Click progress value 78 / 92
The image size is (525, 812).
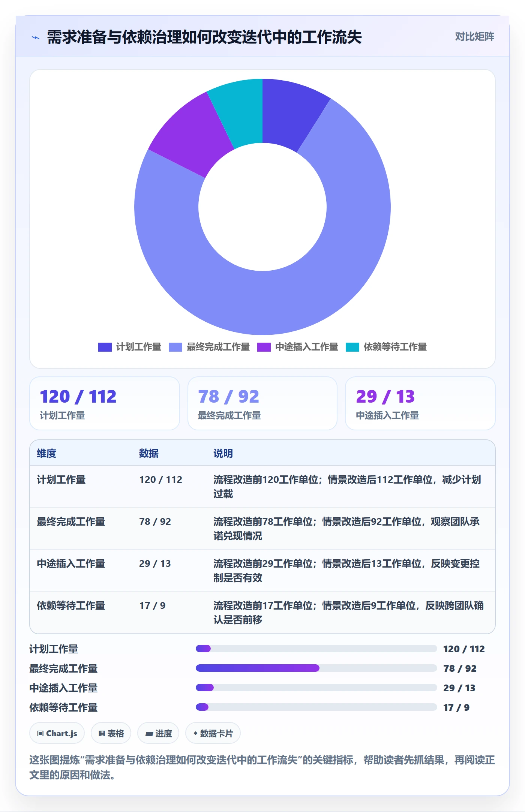(x=460, y=668)
